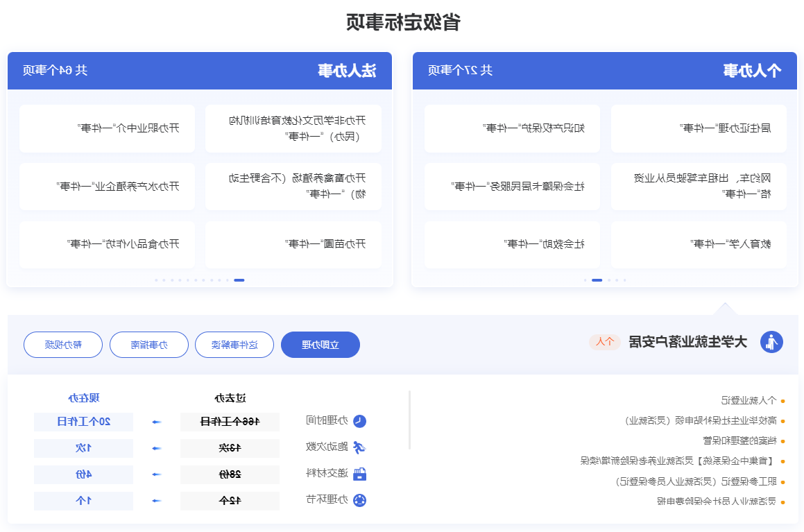
Task: Click the 现在办 column header
Action: point(83,398)
